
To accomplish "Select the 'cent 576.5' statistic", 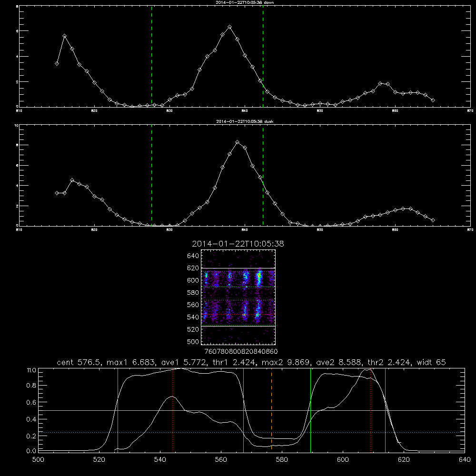I will point(79,362).
